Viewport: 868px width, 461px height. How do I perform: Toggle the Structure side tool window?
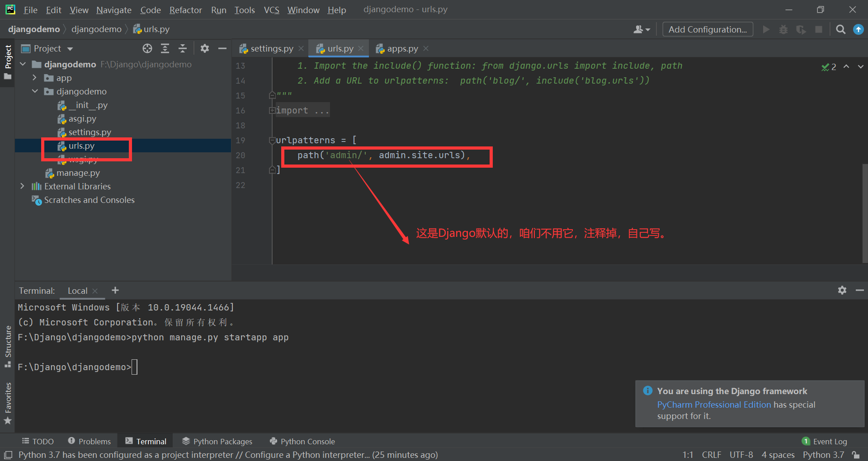point(8,346)
